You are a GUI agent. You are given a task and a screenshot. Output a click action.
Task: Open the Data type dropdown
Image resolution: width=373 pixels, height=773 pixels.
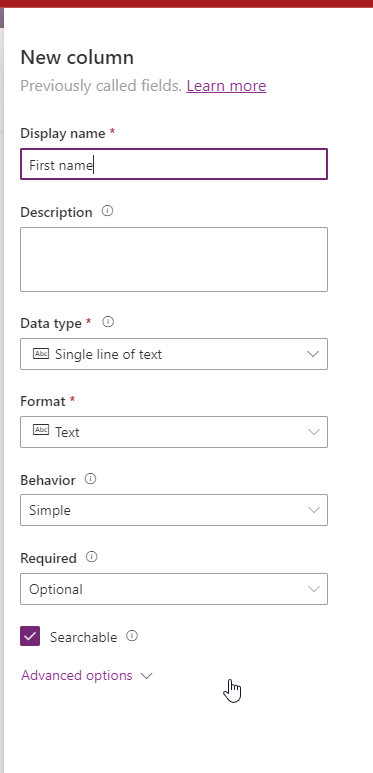[174, 354]
